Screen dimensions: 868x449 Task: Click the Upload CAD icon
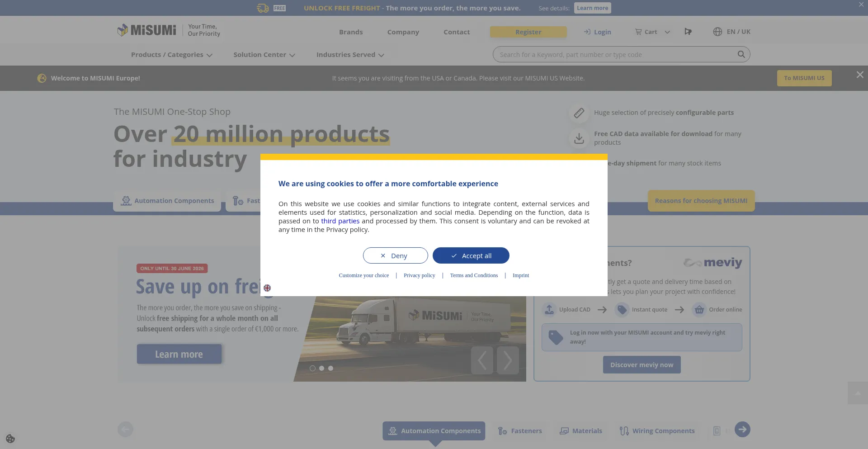pyautogui.click(x=549, y=310)
